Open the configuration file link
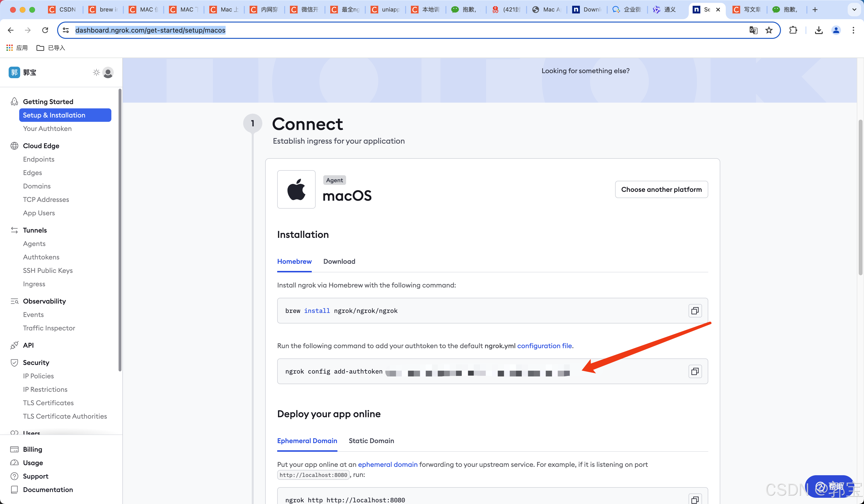This screenshot has width=864, height=504. click(544, 346)
